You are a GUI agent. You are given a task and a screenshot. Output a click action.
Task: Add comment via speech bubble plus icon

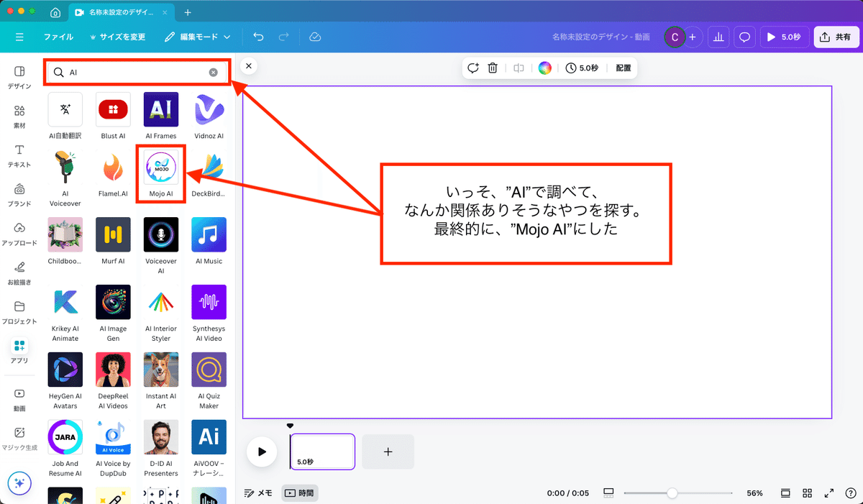point(472,68)
